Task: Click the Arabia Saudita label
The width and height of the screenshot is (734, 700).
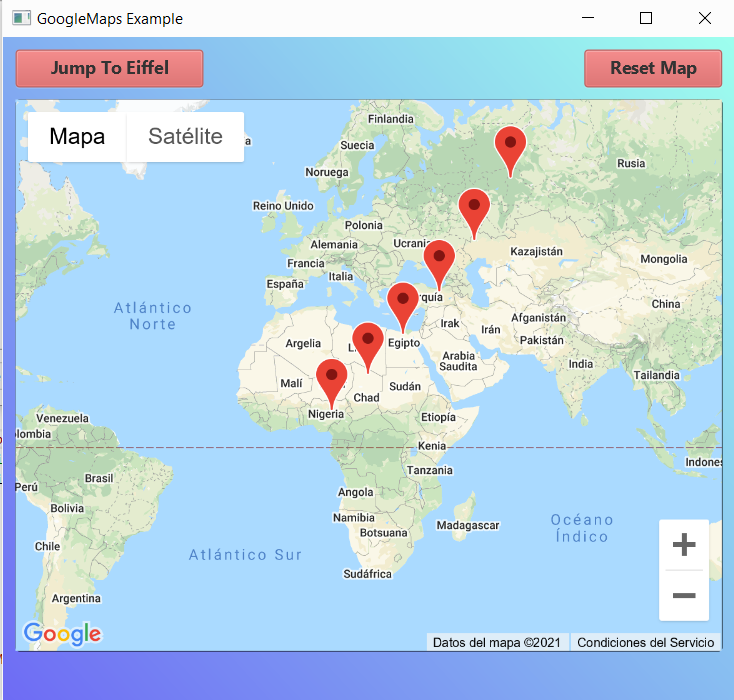Action: [x=458, y=361]
